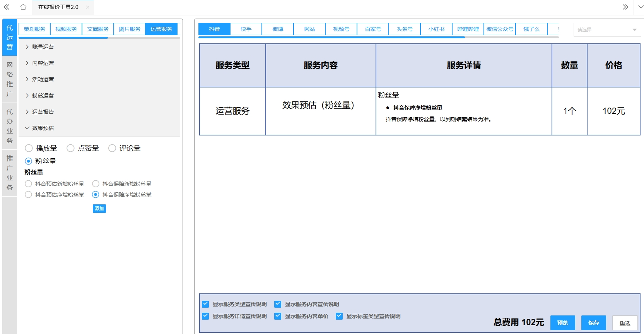Click the 保存 button
Image resolution: width=644 pixels, height=334 pixels.
click(x=593, y=323)
